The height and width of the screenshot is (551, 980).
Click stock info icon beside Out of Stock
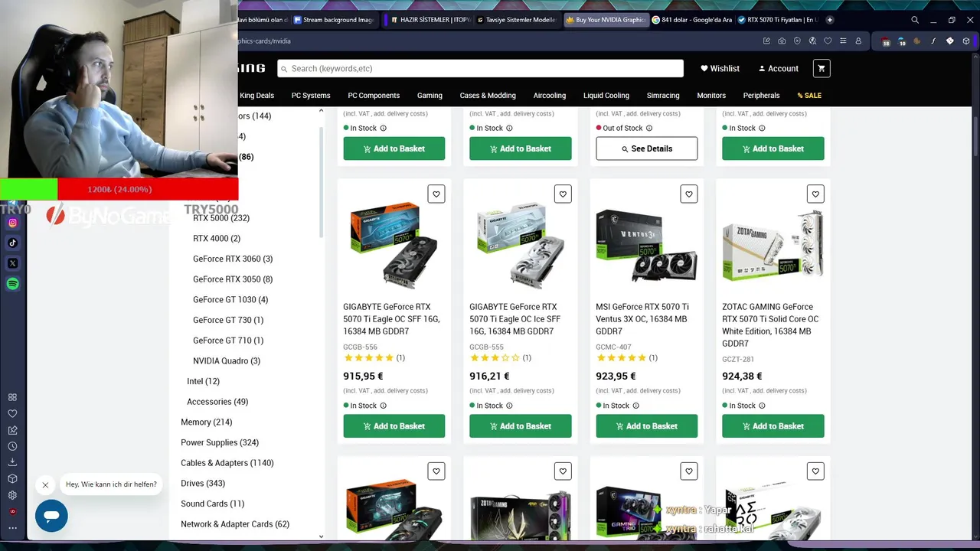tap(649, 128)
